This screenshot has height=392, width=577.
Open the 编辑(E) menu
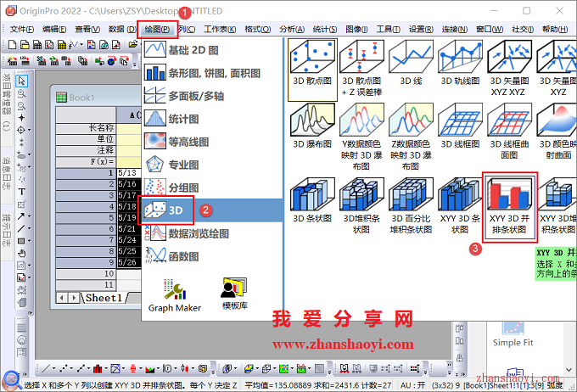pyautogui.click(x=54, y=29)
